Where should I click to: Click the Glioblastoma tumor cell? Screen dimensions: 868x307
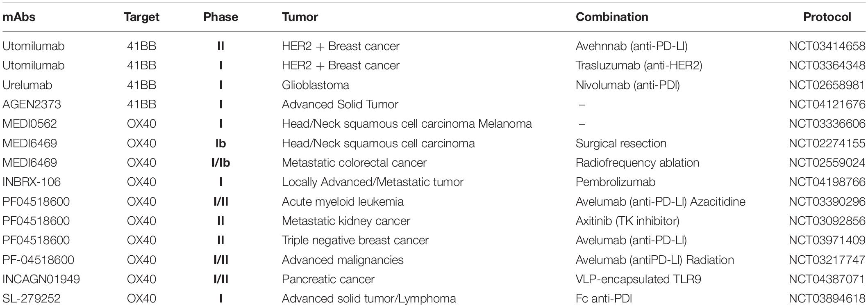(316, 85)
